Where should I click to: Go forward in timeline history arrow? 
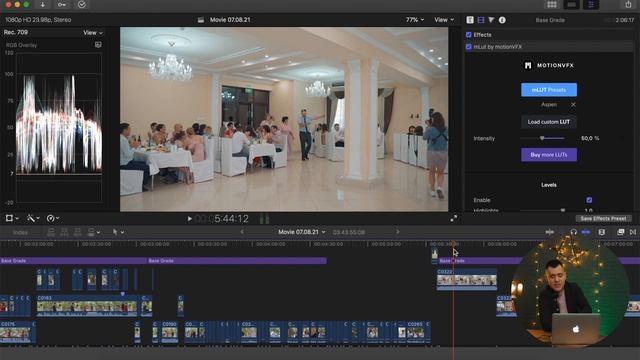[398, 232]
